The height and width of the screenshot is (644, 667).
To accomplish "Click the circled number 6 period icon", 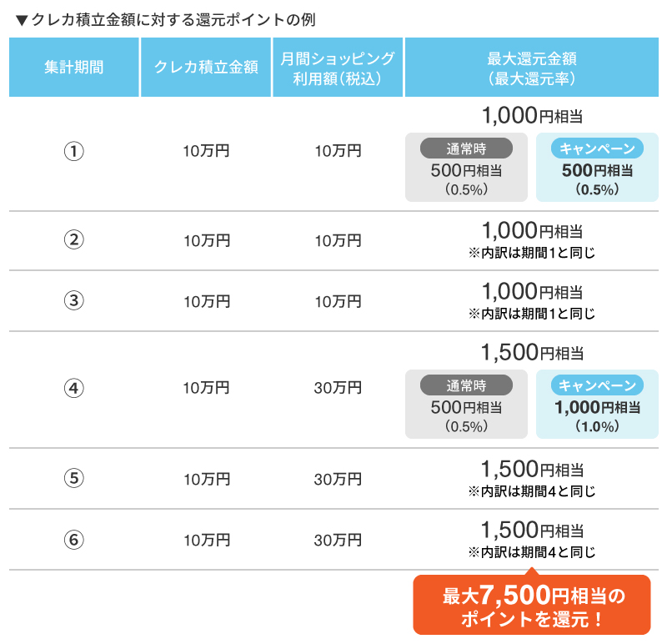I will (x=74, y=540).
